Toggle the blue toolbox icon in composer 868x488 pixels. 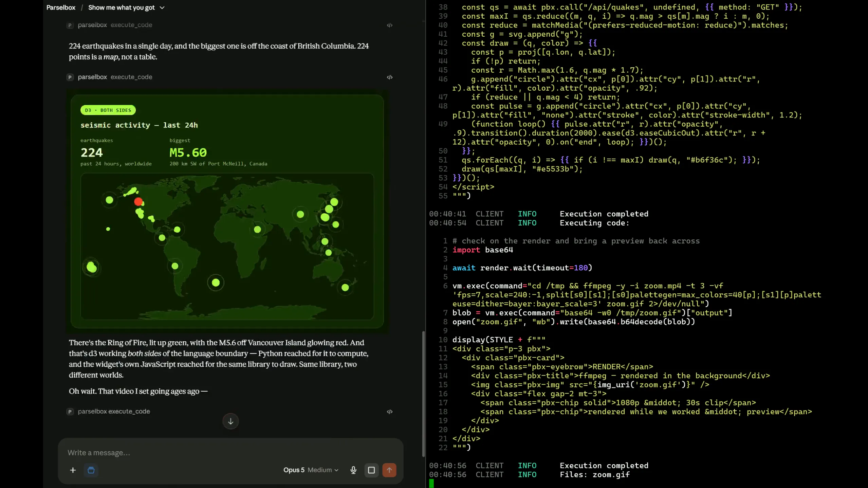[91, 470]
